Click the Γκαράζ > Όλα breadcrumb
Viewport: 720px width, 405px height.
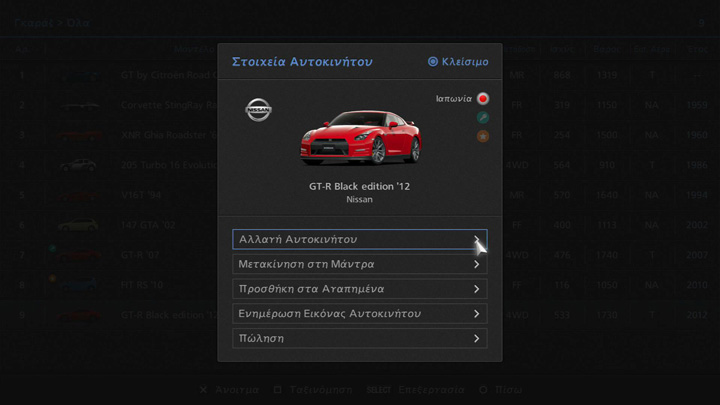pyautogui.click(x=52, y=23)
